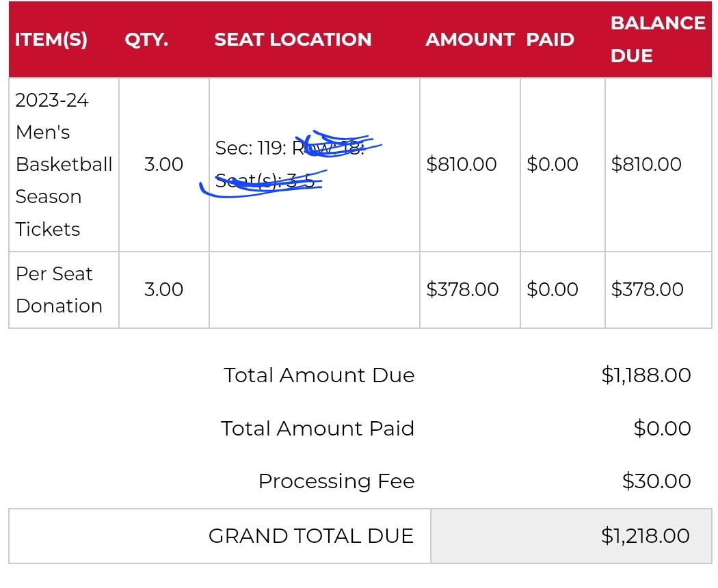The width and height of the screenshot is (718, 588).
Task: Select the $378.00 donation amount cell
Action: point(462,289)
